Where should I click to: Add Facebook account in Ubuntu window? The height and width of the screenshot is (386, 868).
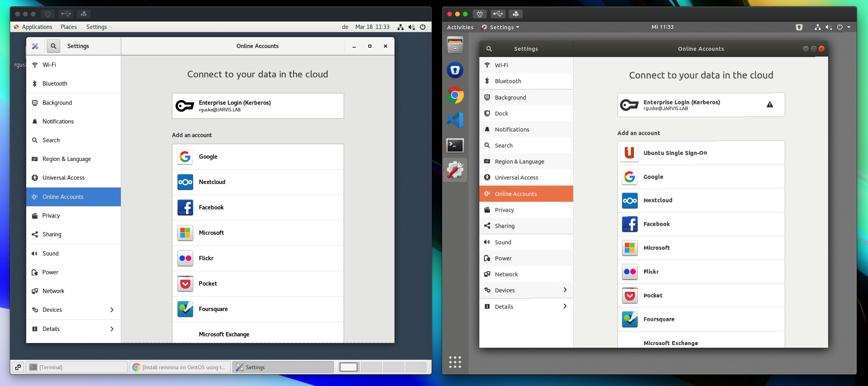pyautogui.click(x=701, y=224)
